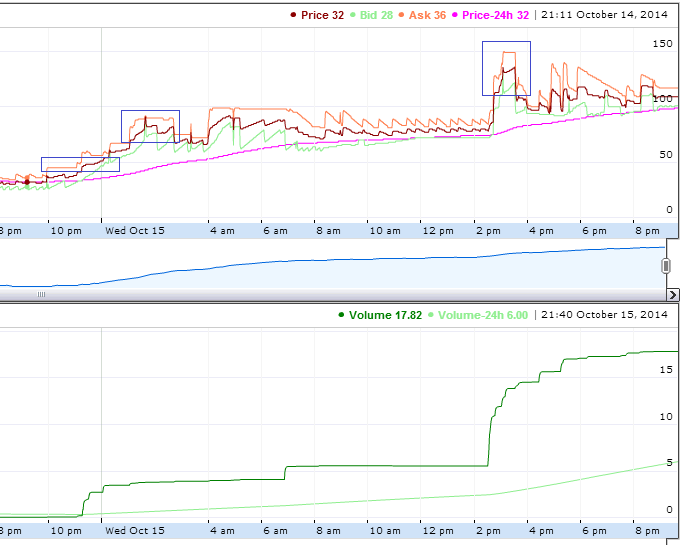Click the 'Wed Oct 15' label on the volume chart axis

135,531
